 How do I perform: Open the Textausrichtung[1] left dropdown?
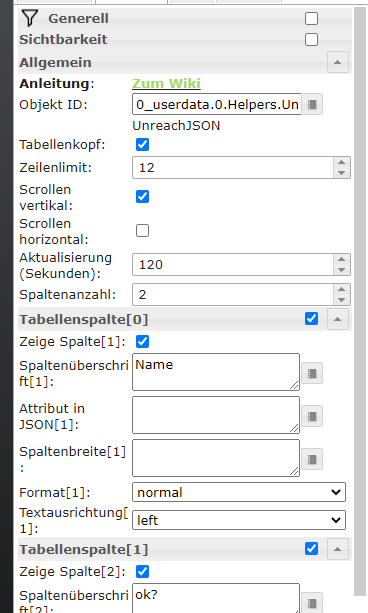click(x=239, y=520)
